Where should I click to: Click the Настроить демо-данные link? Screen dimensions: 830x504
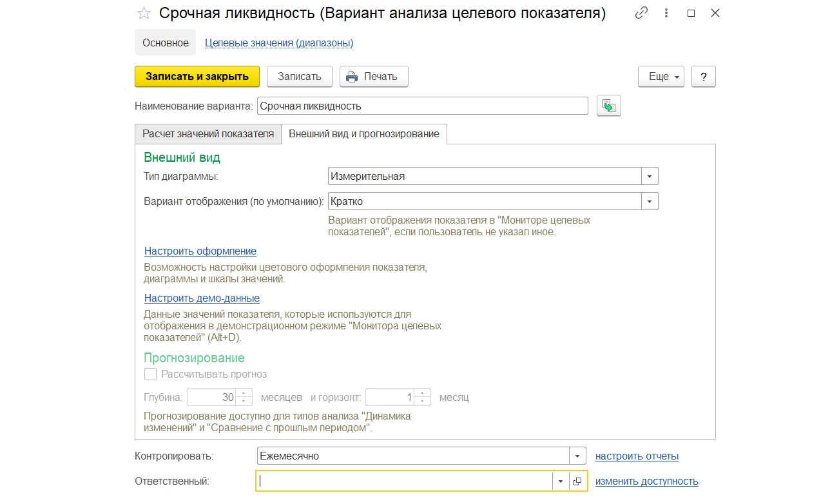tap(202, 298)
